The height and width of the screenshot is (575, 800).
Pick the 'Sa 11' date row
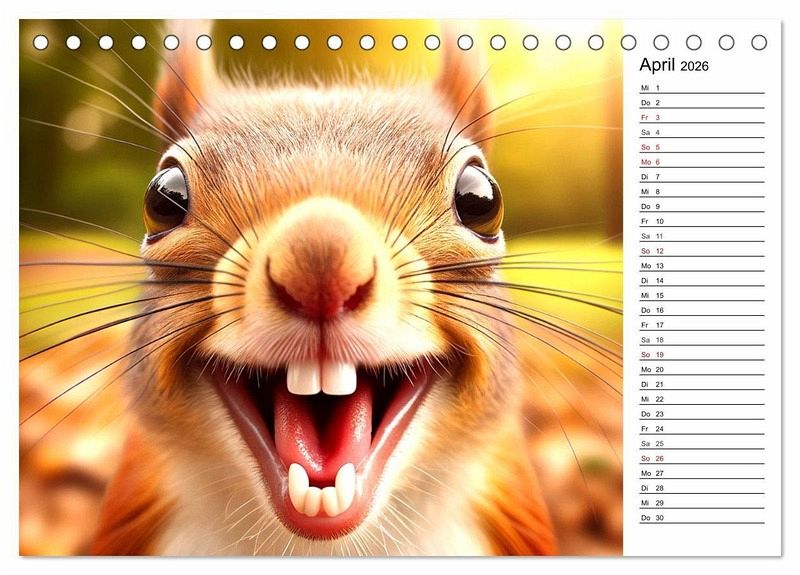tap(702, 236)
